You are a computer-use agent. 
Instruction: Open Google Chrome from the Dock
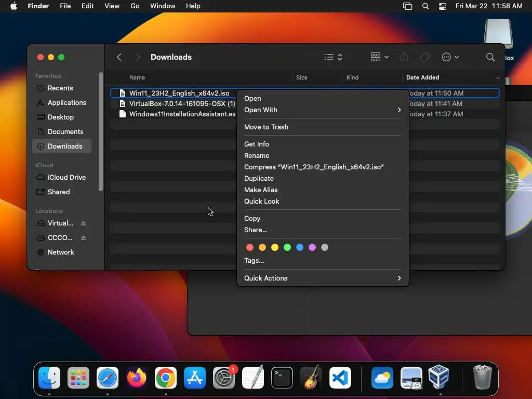166,378
